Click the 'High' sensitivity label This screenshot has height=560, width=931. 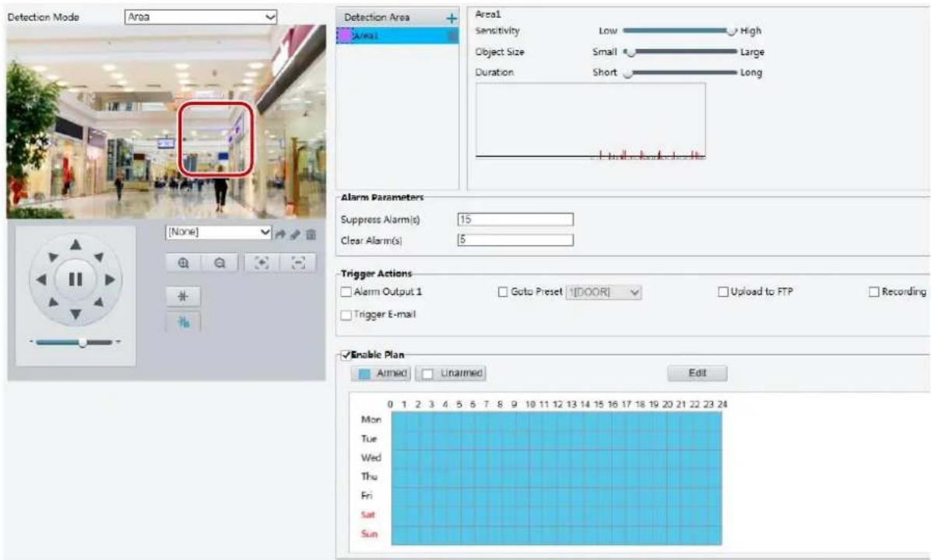[x=751, y=31]
